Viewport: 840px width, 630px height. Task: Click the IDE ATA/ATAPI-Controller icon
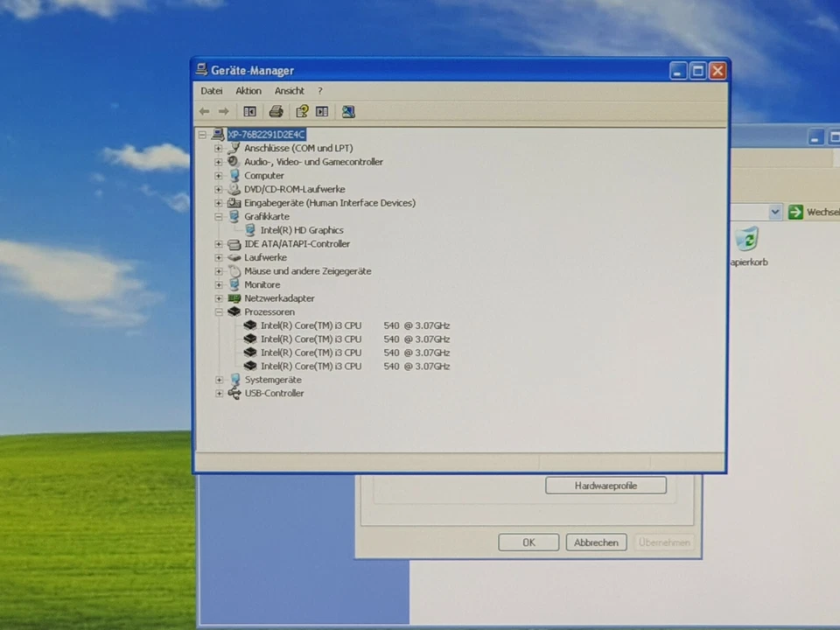234,244
